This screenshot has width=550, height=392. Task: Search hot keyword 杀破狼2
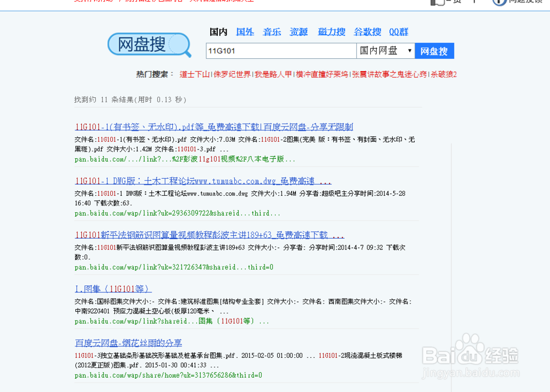pyautogui.click(x=444, y=74)
